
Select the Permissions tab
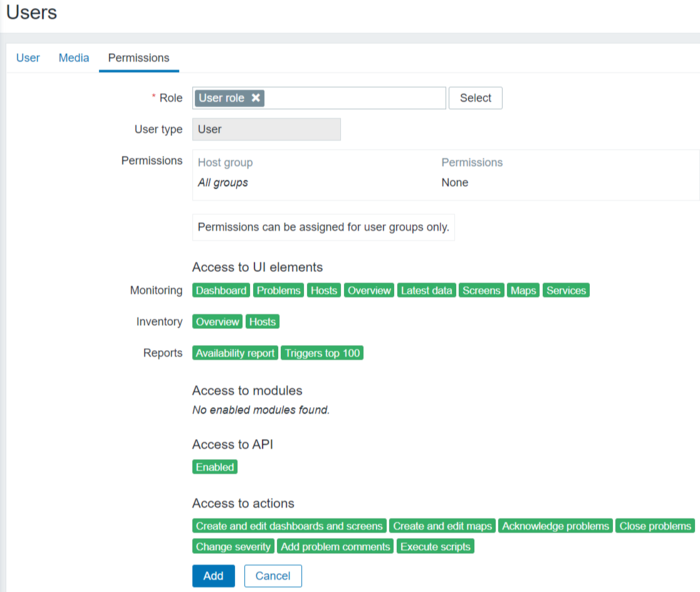tap(139, 58)
